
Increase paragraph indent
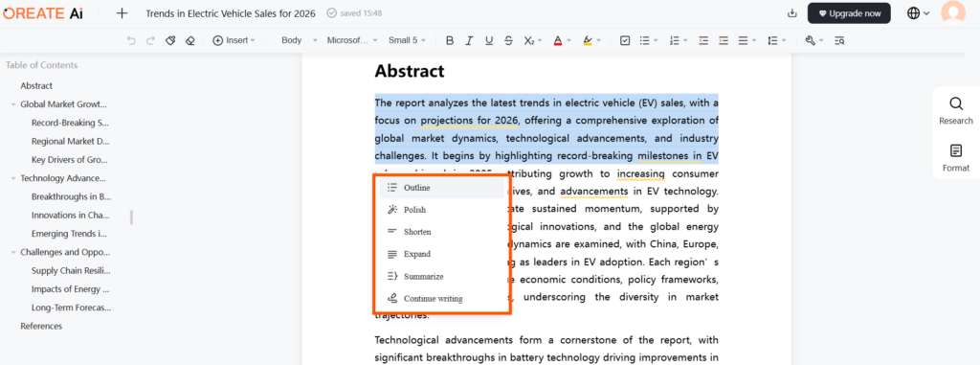coord(724,40)
